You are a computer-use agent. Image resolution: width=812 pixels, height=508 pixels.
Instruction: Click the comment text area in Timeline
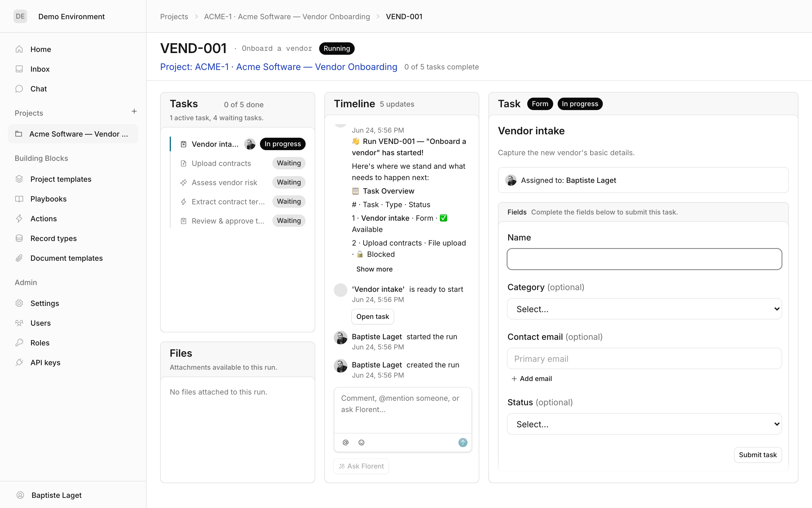click(403, 410)
